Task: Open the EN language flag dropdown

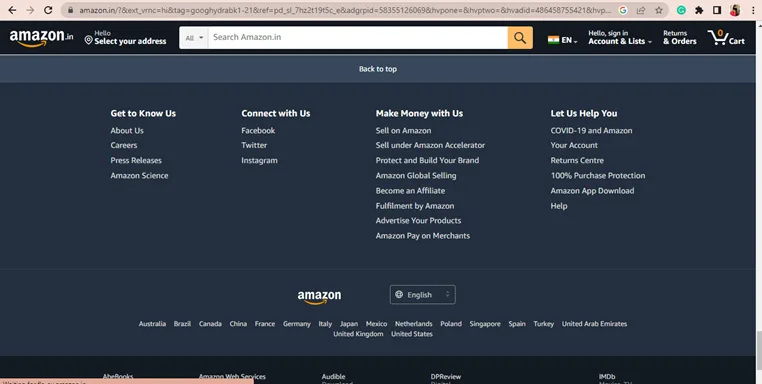Action: (x=562, y=40)
